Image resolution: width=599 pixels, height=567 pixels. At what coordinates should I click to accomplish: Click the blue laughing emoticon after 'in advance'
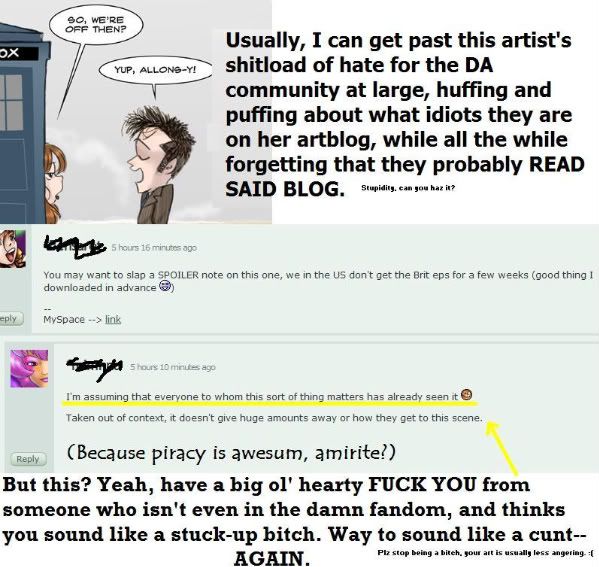point(165,286)
